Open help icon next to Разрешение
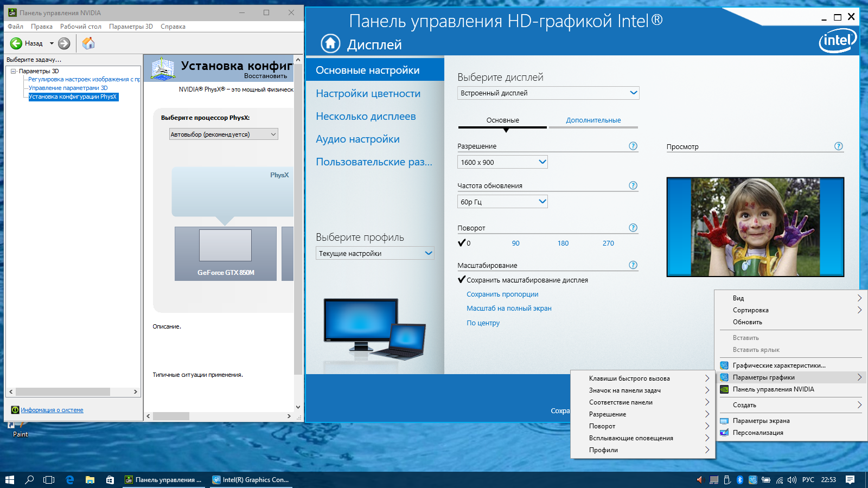 coord(633,146)
